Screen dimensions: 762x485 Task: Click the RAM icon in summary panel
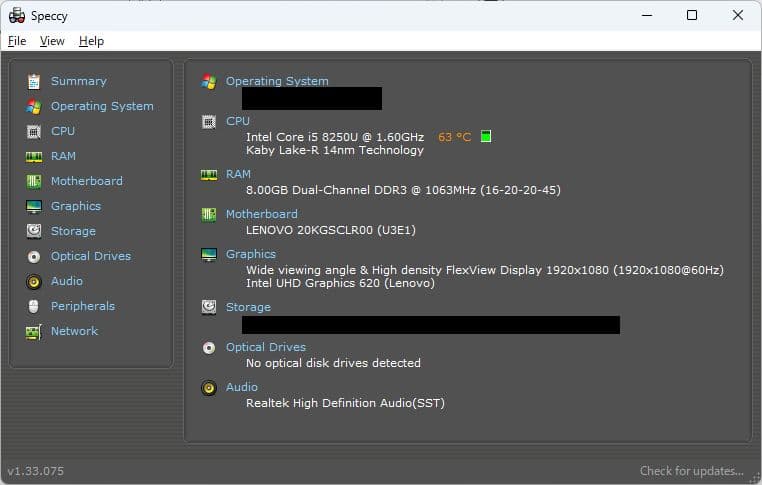(x=209, y=175)
